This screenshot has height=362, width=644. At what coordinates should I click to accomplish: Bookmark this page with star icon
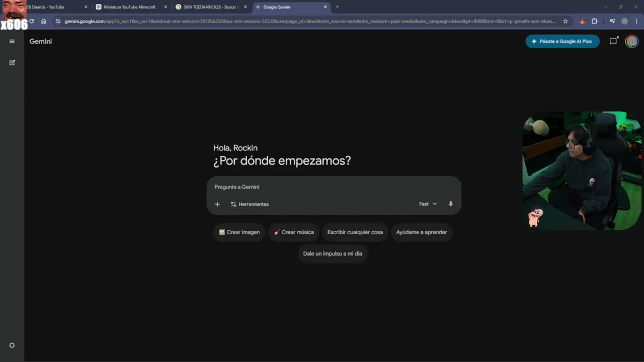point(566,21)
